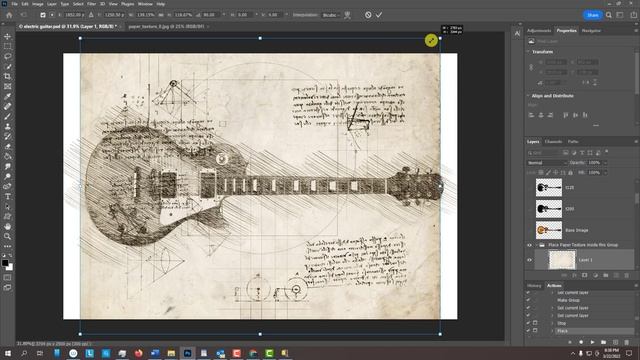Hide the Place Paper Texture group

click(x=529, y=245)
